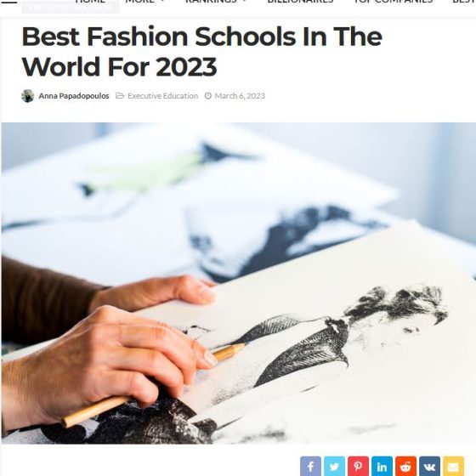Screen dimensions: 476x476
Task: Open the TOP COMPANIES navigation item
Action: 393,2
